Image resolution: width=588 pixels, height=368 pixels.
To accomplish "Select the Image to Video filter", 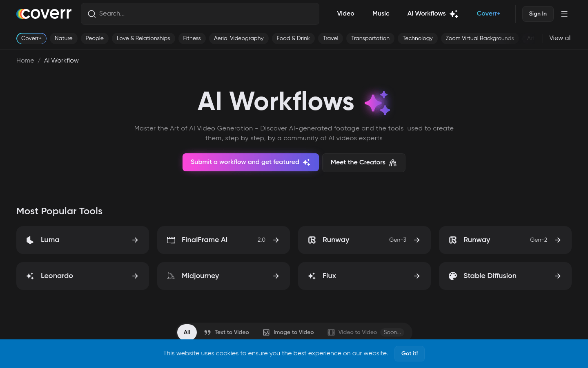I will pos(288,332).
